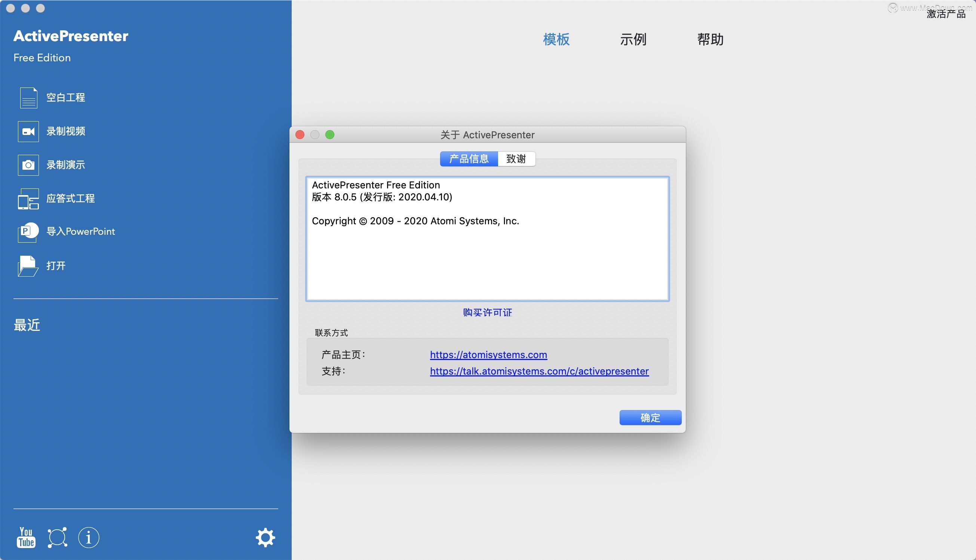The height and width of the screenshot is (560, 976).
Task: Click the blank project document icon
Action: tap(28, 98)
